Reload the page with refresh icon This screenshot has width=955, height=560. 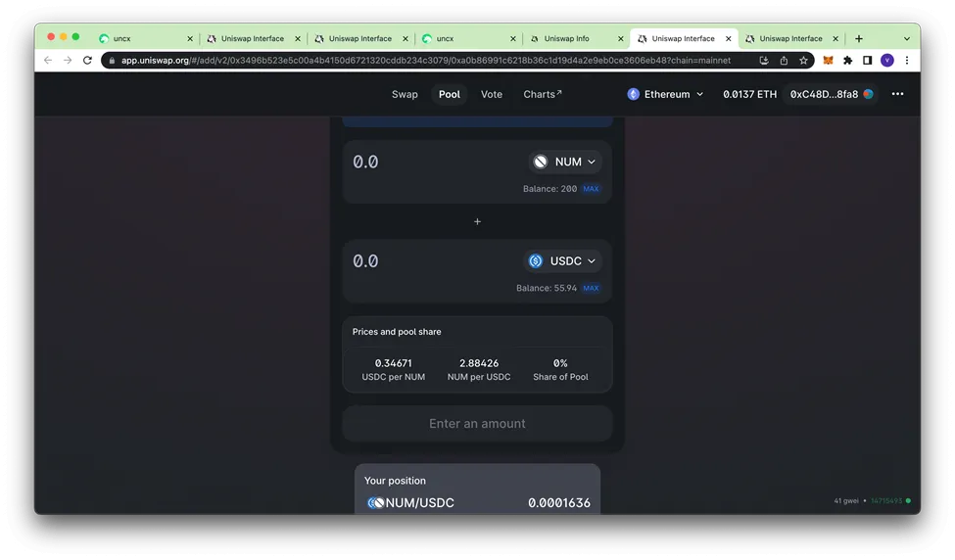(88, 61)
